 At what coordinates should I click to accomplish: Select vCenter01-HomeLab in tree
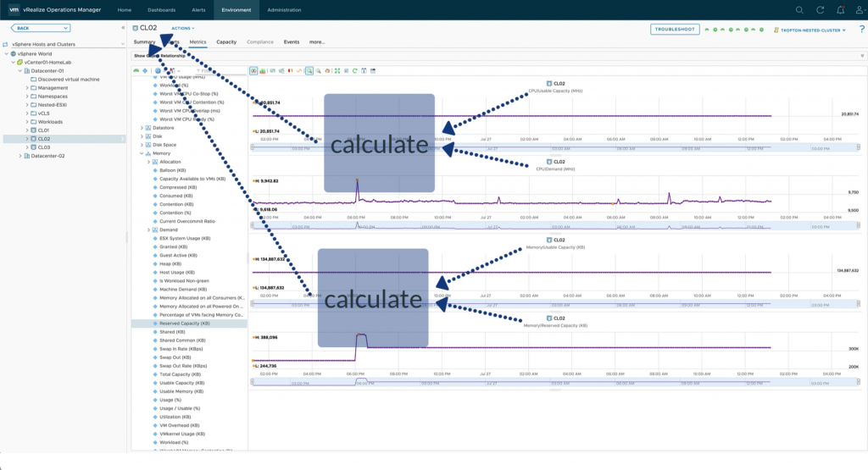47,63
